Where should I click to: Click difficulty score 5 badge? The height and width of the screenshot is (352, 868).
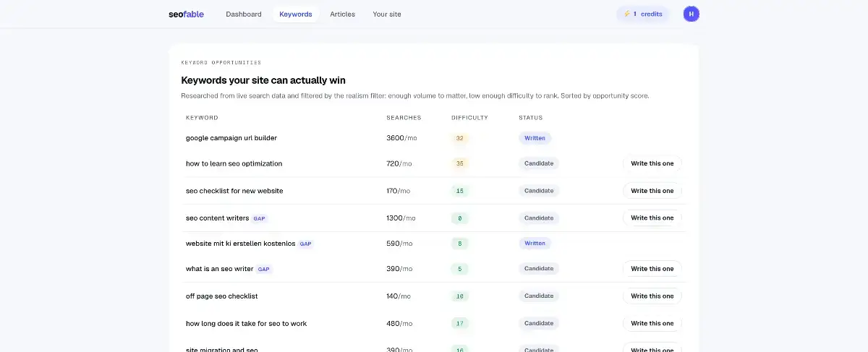coord(459,269)
